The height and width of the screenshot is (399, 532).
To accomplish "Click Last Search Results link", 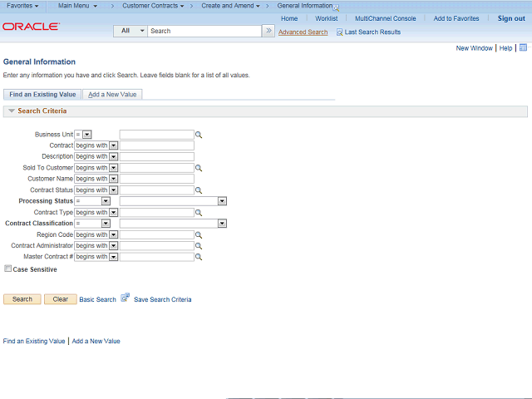I will click(x=372, y=32).
